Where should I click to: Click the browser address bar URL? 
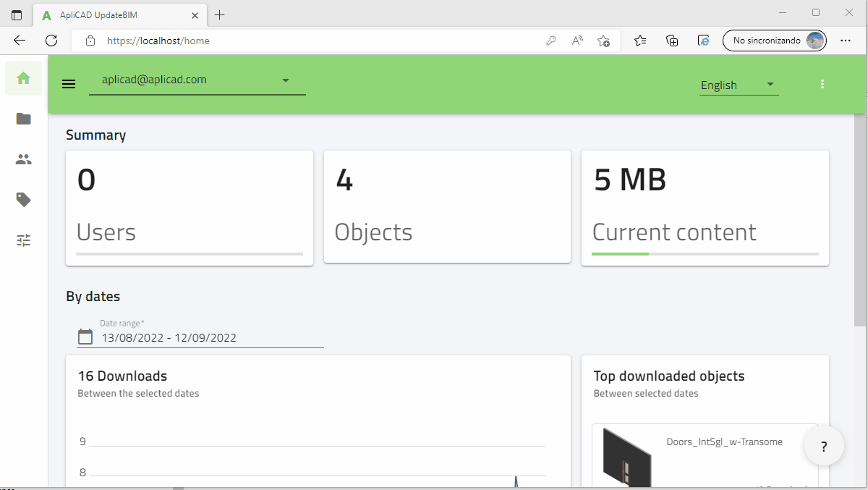(289, 41)
